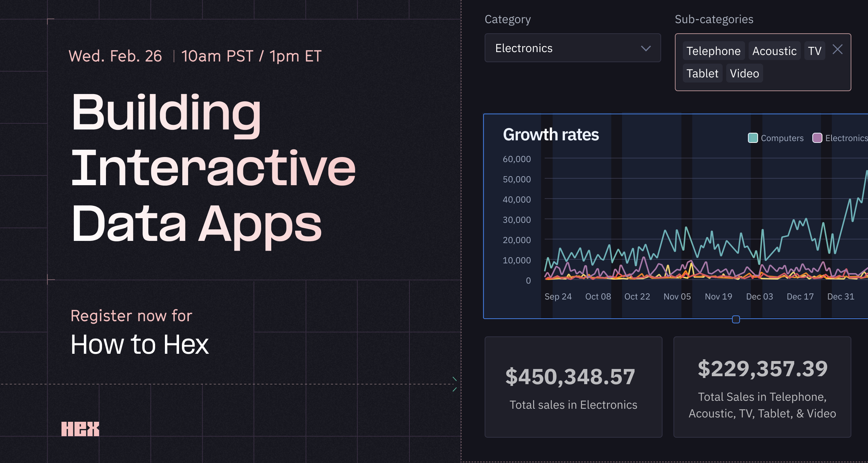This screenshot has height=463, width=868.
Task: Clear all sub-categories with the X icon
Action: [838, 50]
